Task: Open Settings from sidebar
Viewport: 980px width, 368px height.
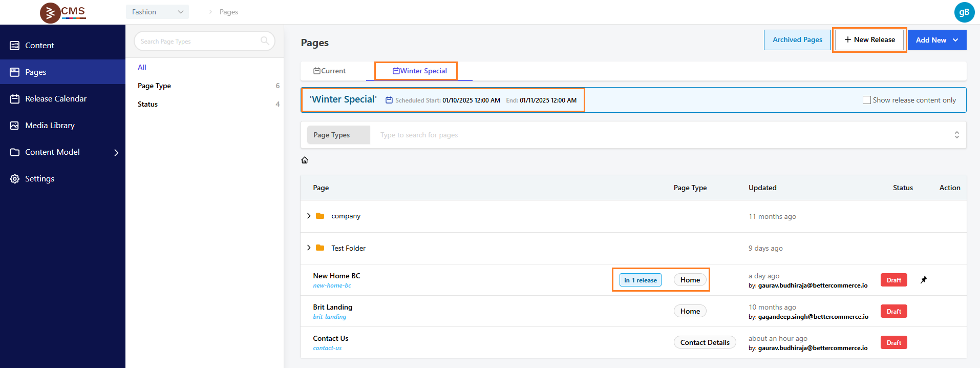Action: [39, 179]
